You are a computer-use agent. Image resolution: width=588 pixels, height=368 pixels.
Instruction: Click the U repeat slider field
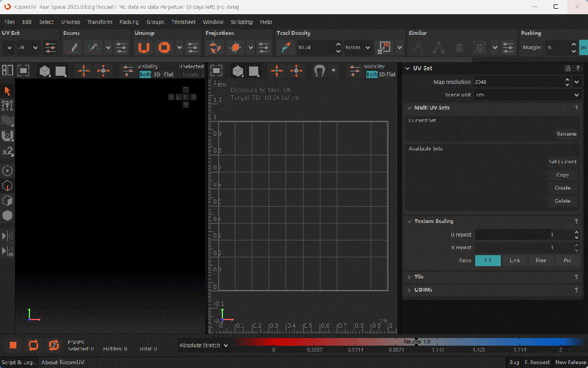[524, 234]
